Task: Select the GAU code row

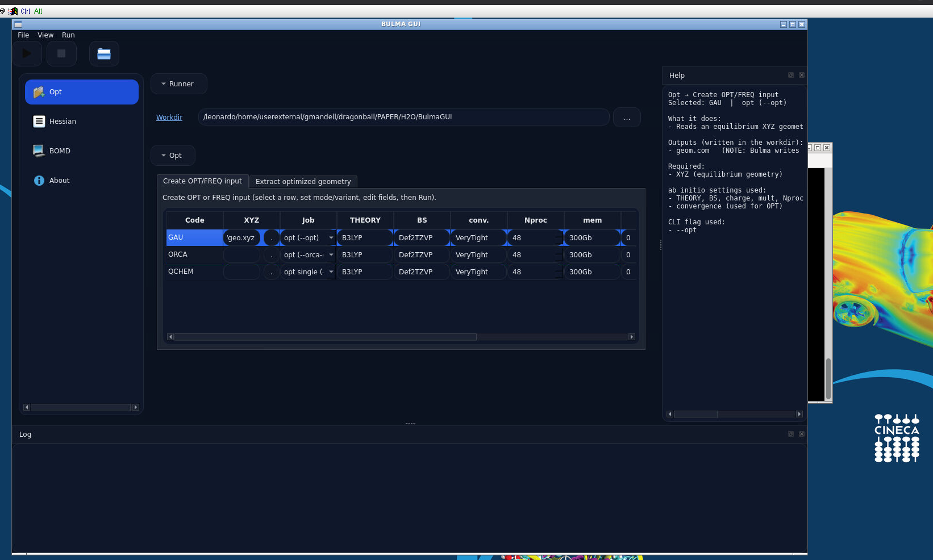Action: click(194, 238)
